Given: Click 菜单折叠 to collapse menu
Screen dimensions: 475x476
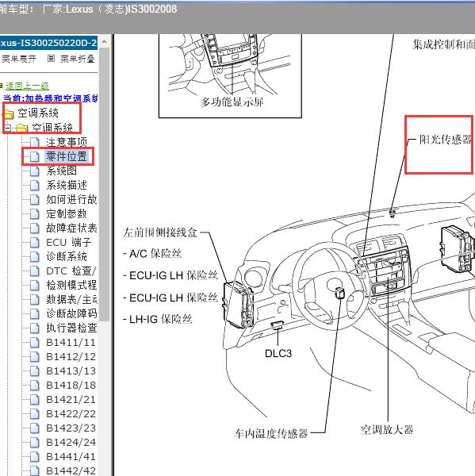Looking at the screenshot, I should pyautogui.click(x=78, y=59).
